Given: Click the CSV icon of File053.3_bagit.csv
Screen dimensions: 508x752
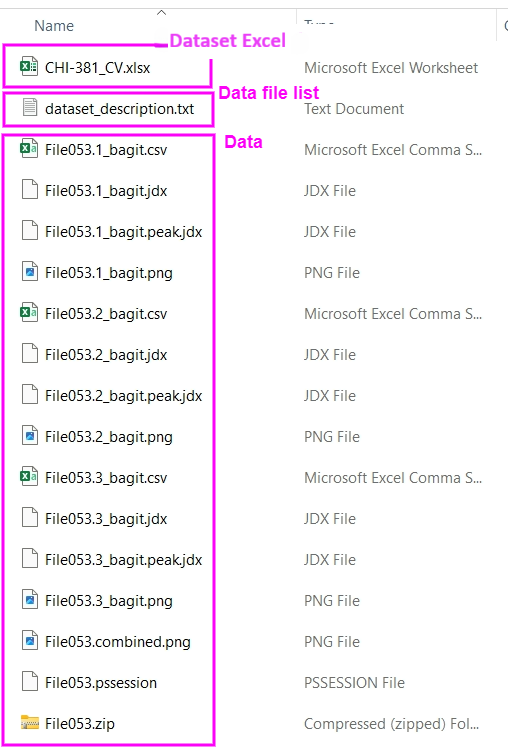Looking at the screenshot, I should (29, 477).
